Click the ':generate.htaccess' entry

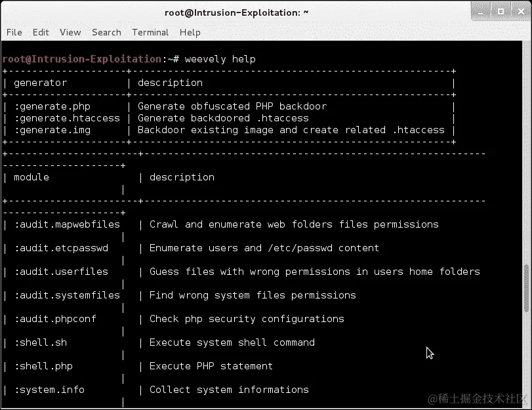point(67,118)
